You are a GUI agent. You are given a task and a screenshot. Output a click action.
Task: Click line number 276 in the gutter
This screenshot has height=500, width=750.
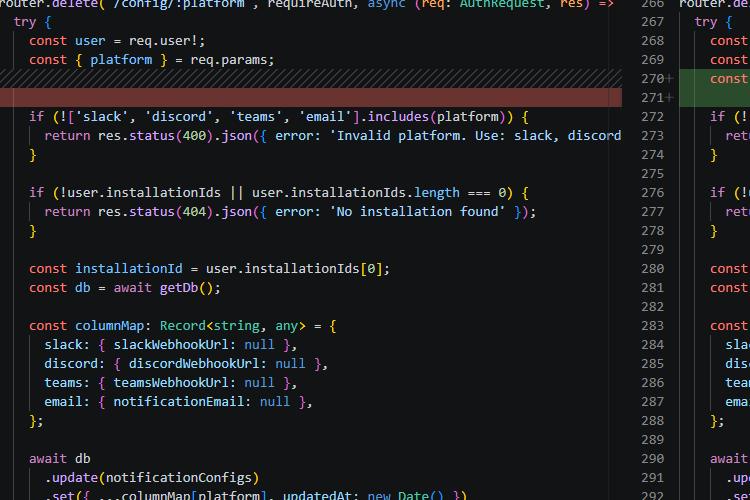point(652,193)
